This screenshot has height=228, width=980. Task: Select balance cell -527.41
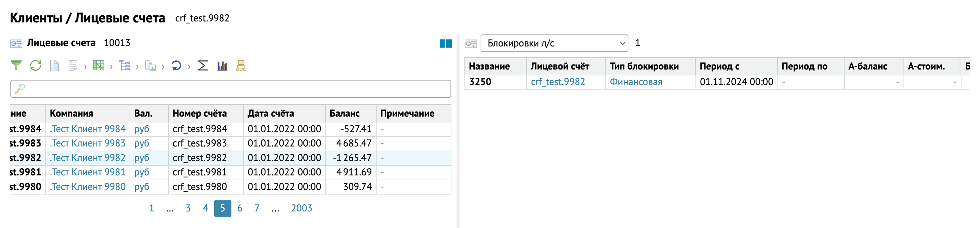click(351, 129)
